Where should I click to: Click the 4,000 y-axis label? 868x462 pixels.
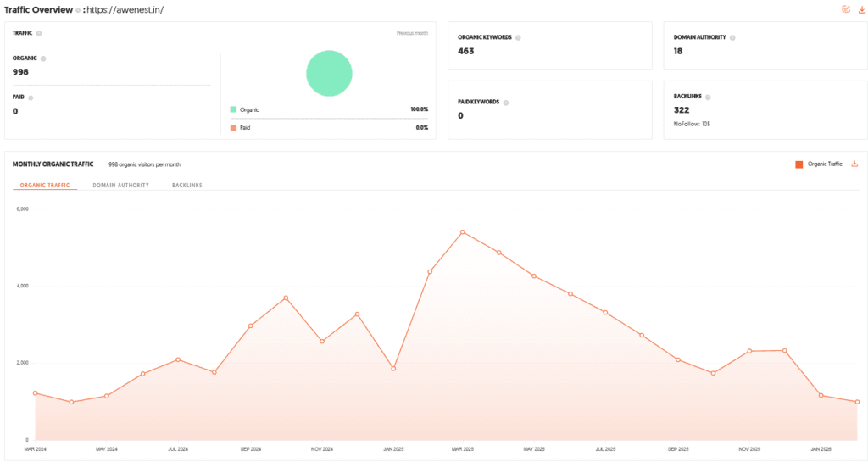(22, 286)
